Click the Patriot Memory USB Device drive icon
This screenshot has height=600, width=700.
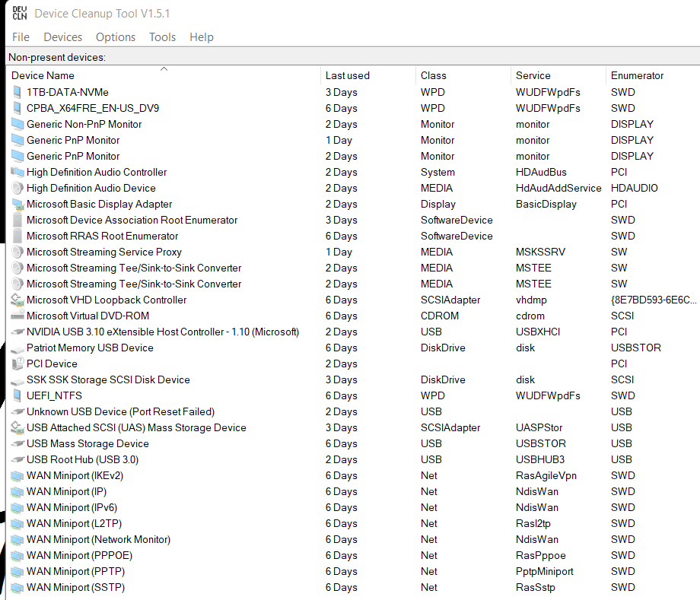click(x=17, y=348)
